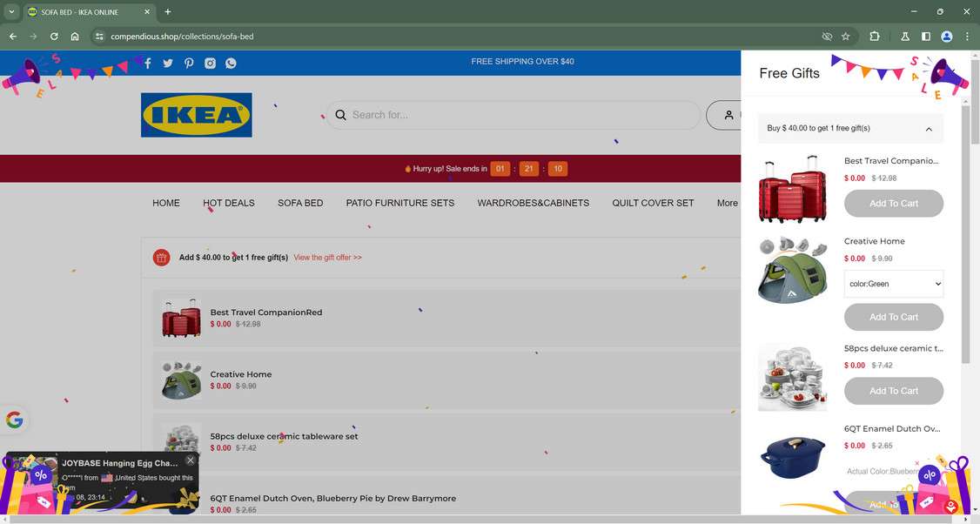Click the red gift box icon

tap(161, 257)
